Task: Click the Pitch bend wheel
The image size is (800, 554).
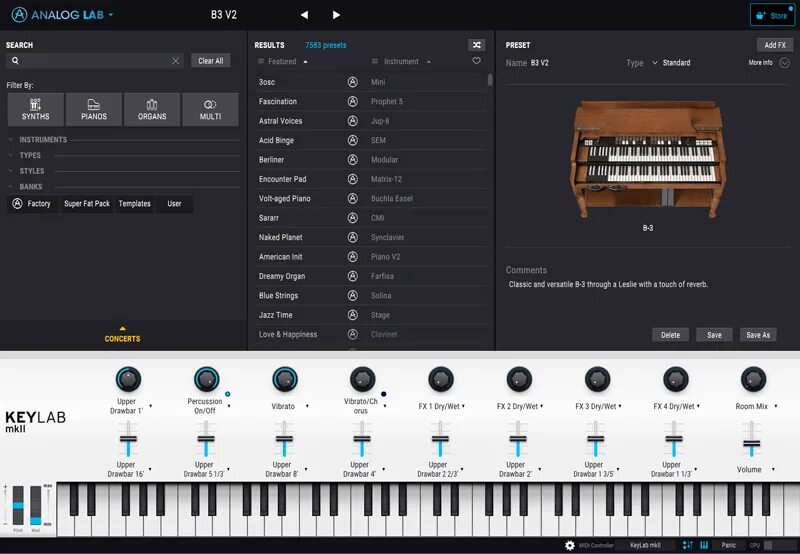Action: 18,505
